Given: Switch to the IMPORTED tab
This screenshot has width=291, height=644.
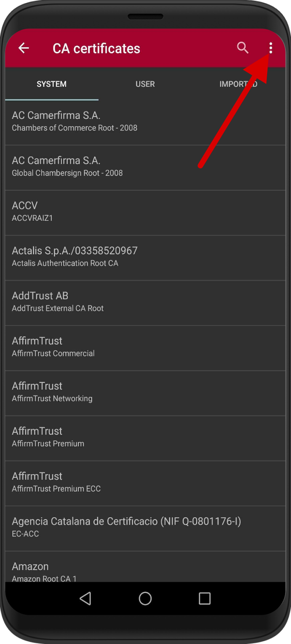Looking at the screenshot, I should coord(238,84).
